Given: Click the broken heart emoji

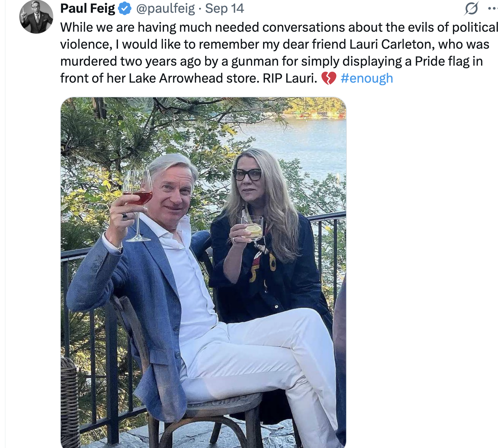Looking at the screenshot, I should (x=329, y=78).
